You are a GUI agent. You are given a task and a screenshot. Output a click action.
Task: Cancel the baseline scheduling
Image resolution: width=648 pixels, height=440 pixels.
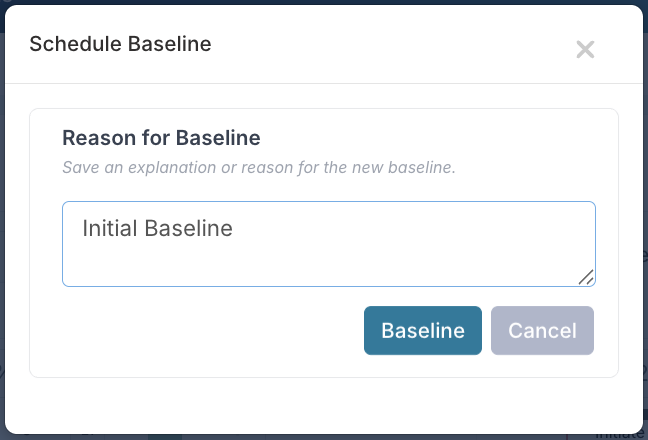(542, 331)
